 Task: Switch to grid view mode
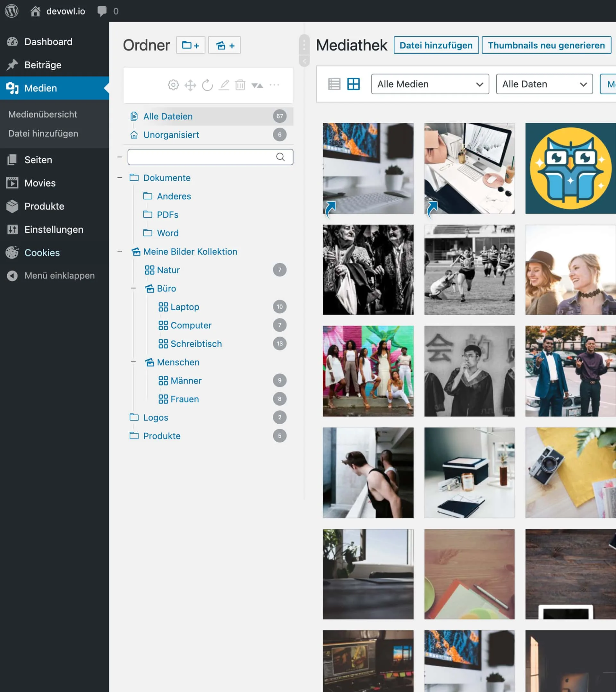[353, 84]
